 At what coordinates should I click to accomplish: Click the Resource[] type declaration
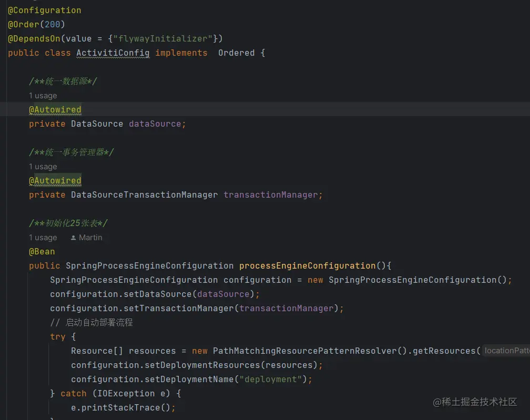[x=97, y=351]
